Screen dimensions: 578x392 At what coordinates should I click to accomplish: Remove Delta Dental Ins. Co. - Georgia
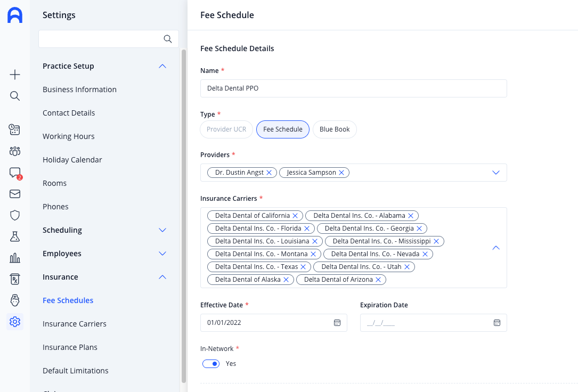(419, 228)
